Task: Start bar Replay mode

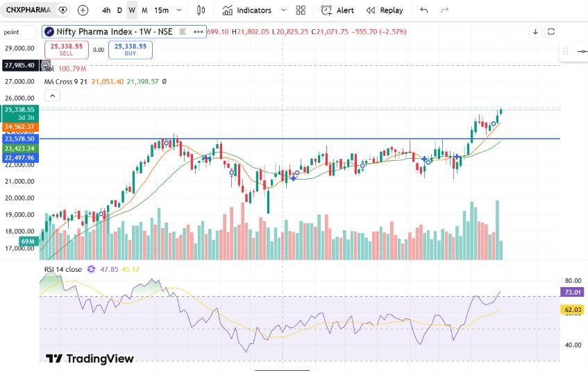Action: point(385,10)
